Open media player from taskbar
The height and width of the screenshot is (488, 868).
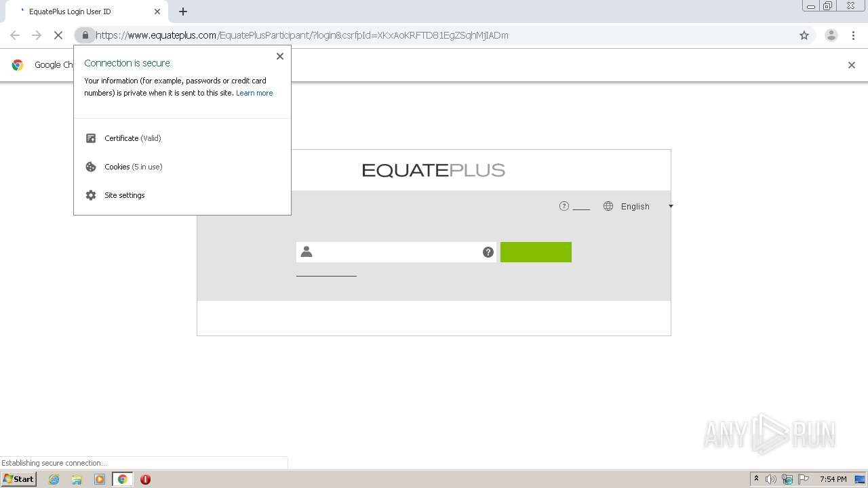[100, 479]
